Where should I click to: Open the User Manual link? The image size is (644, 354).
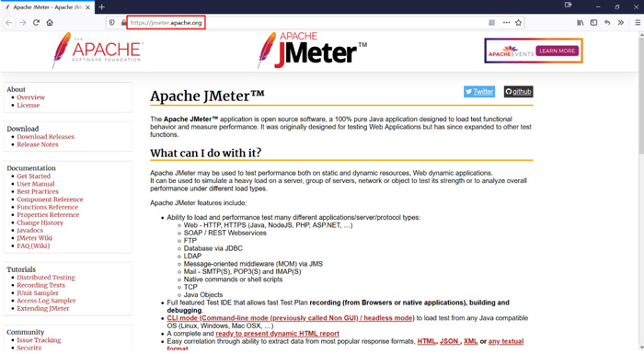tap(36, 184)
